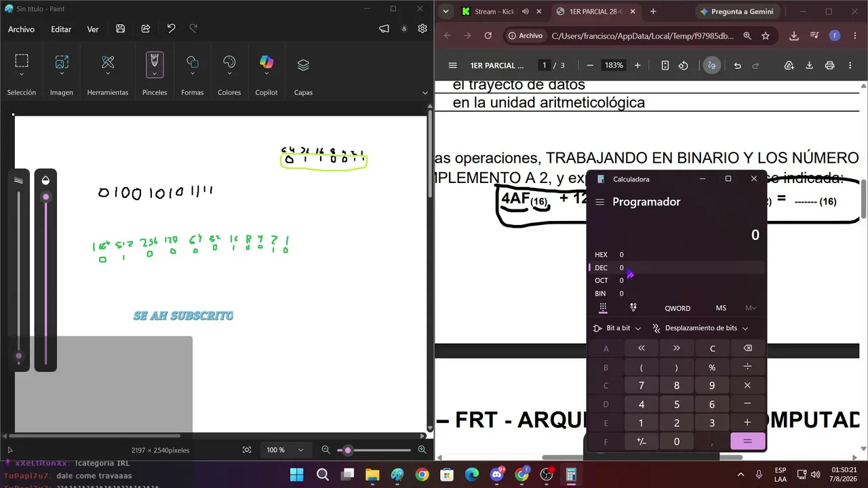
Task: Reload the page in Chrome
Action: (x=488, y=36)
